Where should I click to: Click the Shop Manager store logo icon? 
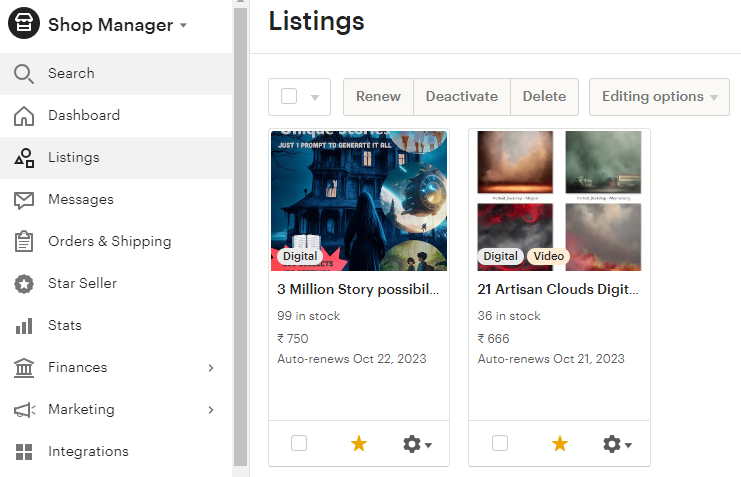point(24,23)
